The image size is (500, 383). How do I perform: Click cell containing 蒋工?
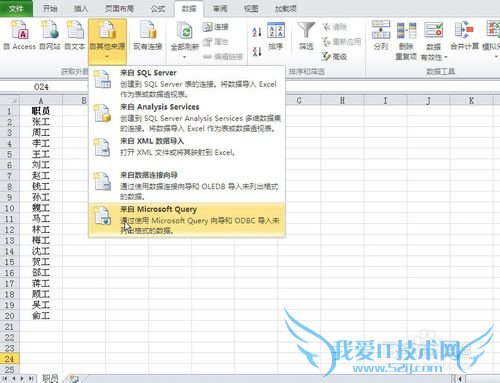(x=41, y=284)
